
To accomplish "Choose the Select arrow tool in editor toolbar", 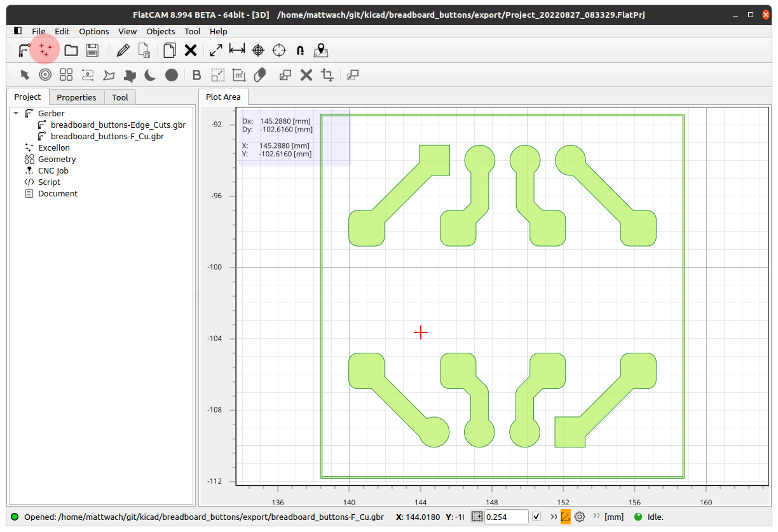I will pyautogui.click(x=25, y=75).
